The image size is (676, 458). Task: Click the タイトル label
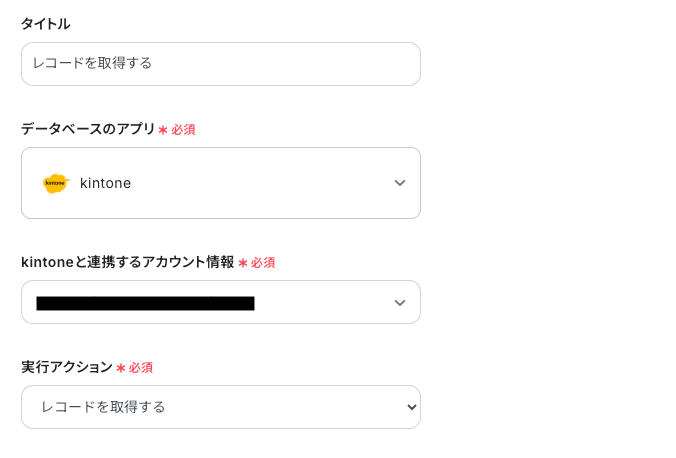click(46, 23)
